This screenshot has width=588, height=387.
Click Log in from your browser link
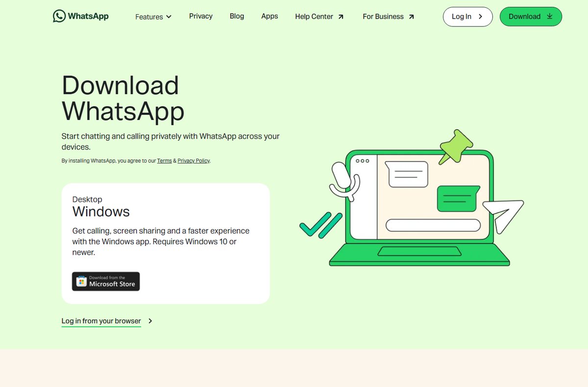point(101,321)
